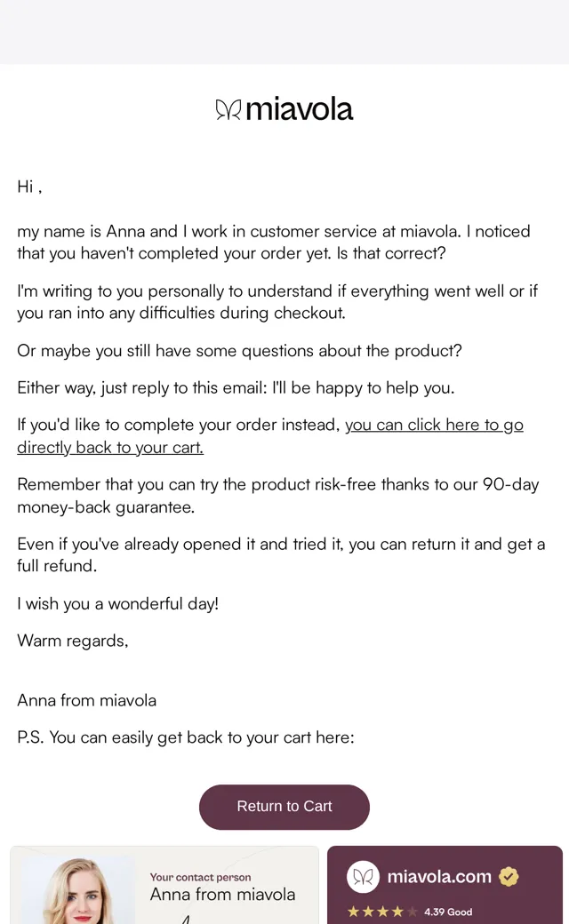Open the 'click here to go directly back to your cart' link
Screen dimensions: 569x924
point(270,436)
